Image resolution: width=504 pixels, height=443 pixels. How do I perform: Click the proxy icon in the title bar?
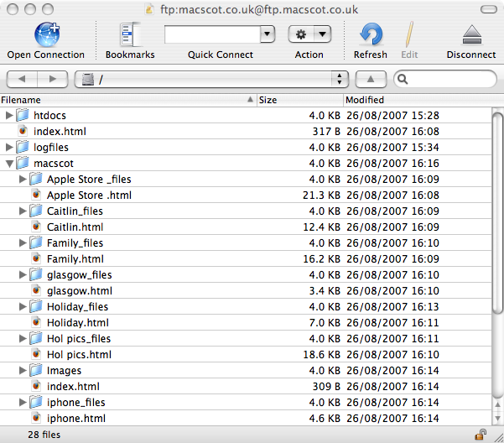149,9
